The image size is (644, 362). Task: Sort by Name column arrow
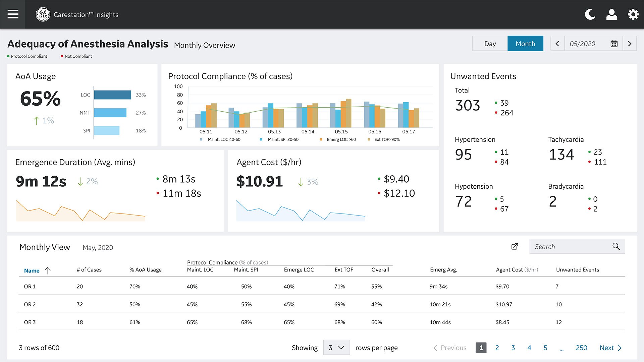[48, 270]
